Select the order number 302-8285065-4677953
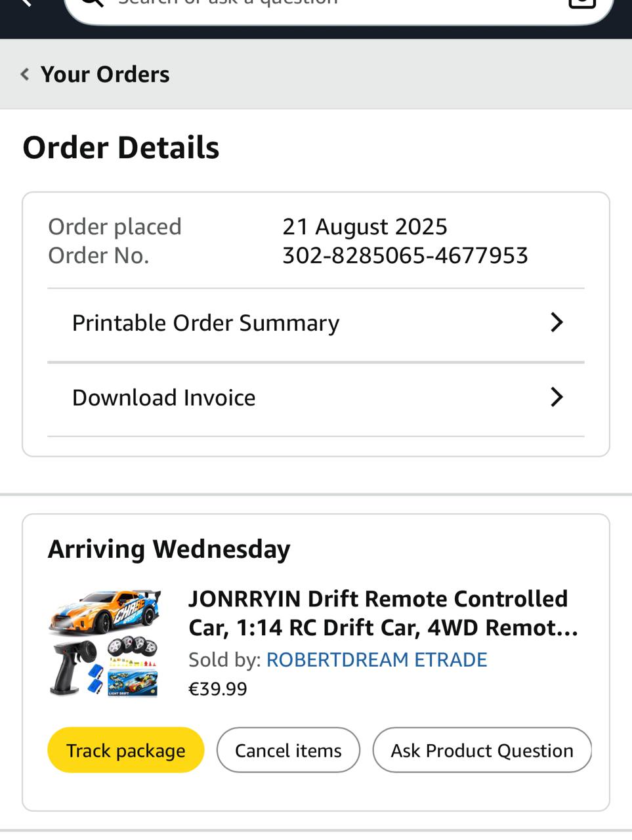The height and width of the screenshot is (840, 632). click(405, 255)
